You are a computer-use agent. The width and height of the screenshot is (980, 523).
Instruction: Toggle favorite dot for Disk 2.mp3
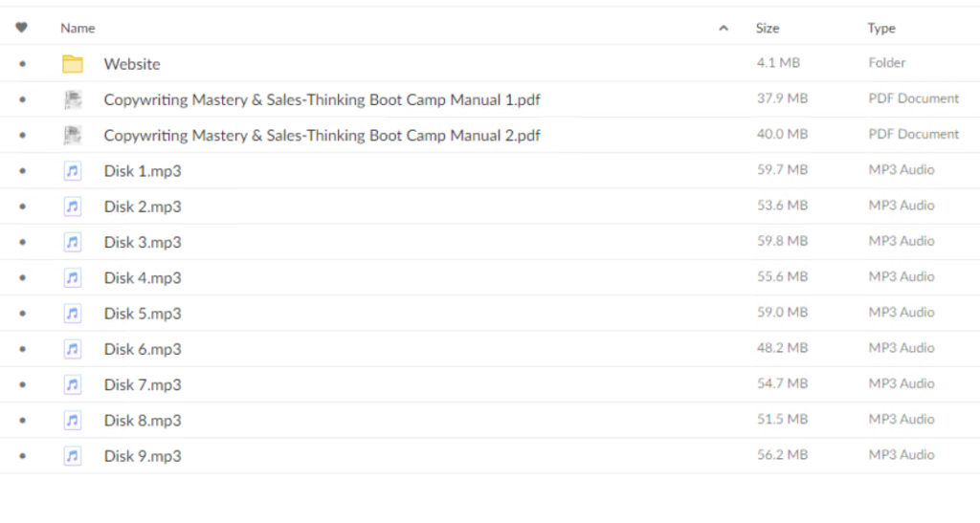(x=23, y=206)
